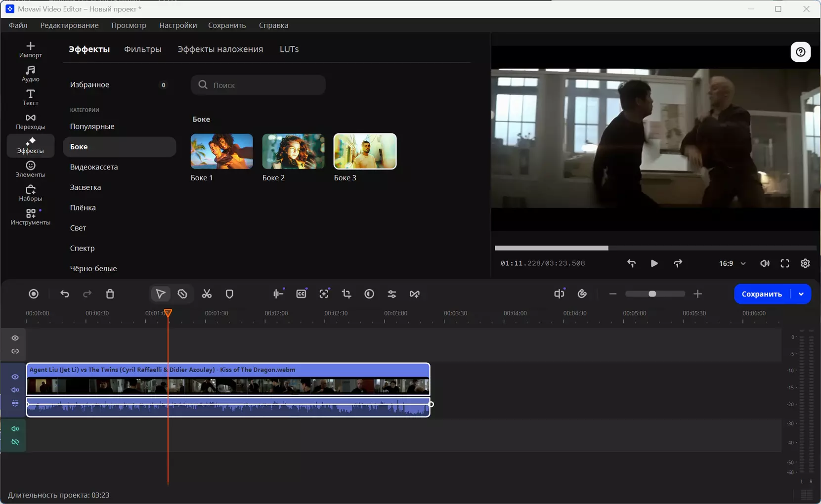Toggle the sparkle icon on the main track header
This screenshot has width=821, height=504.
[x=15, y=403]
